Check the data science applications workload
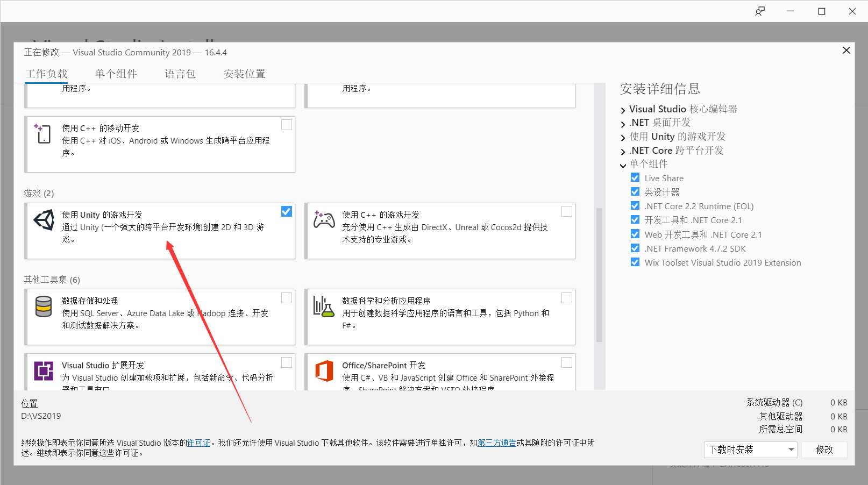This screenshot has width=868, height=485. coord(567,297)
